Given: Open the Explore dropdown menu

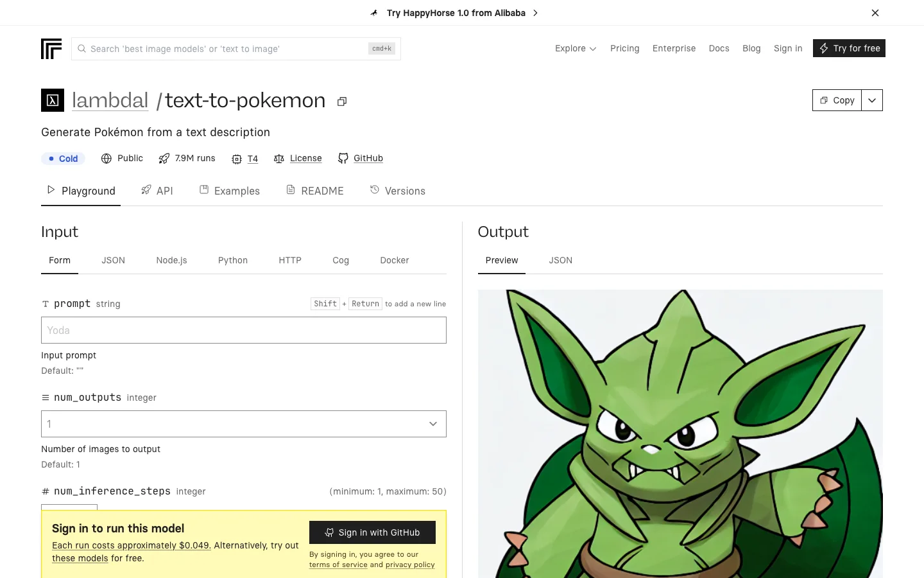Looking at the screenshot, I should click(576, 49).
